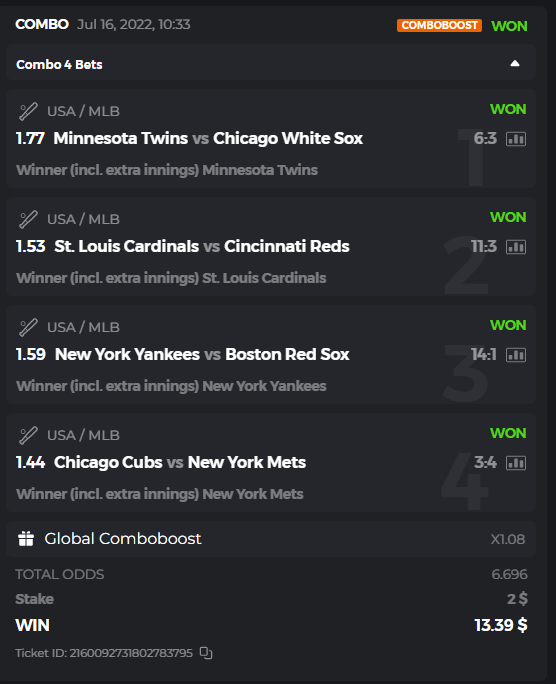
Task: Open St. Louis Cardinals vs Cincinnati Reds match
Action: tap(202, 246)
